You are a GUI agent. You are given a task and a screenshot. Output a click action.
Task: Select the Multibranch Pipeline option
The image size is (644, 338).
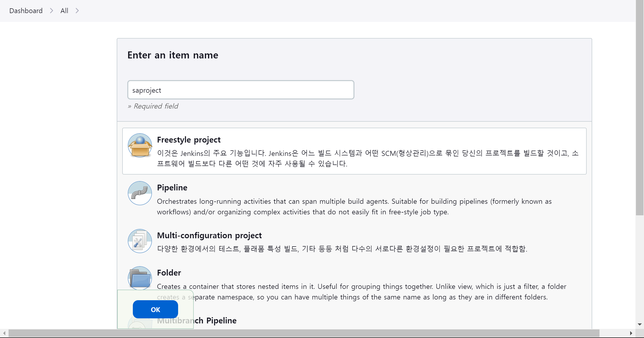221,320
